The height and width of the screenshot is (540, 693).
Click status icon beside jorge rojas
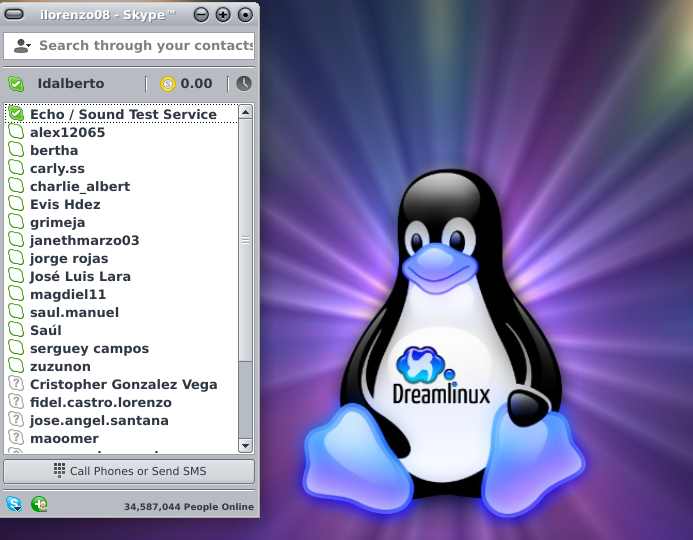16,258
